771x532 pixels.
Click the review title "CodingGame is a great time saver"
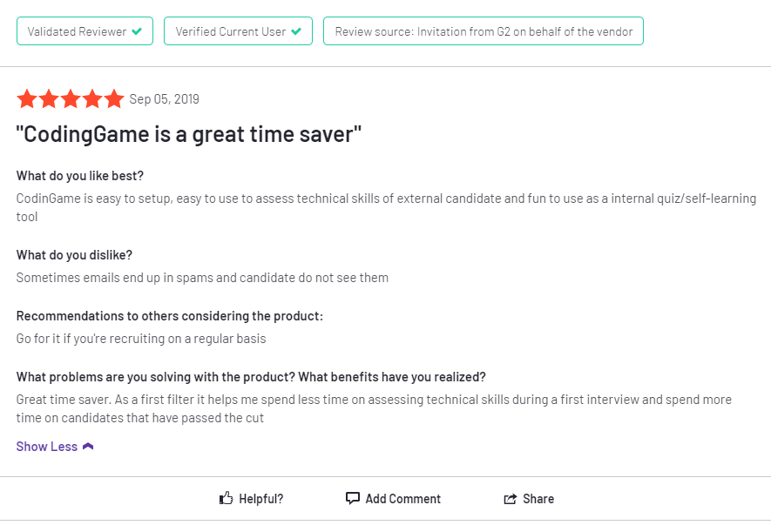coord(189,135)
